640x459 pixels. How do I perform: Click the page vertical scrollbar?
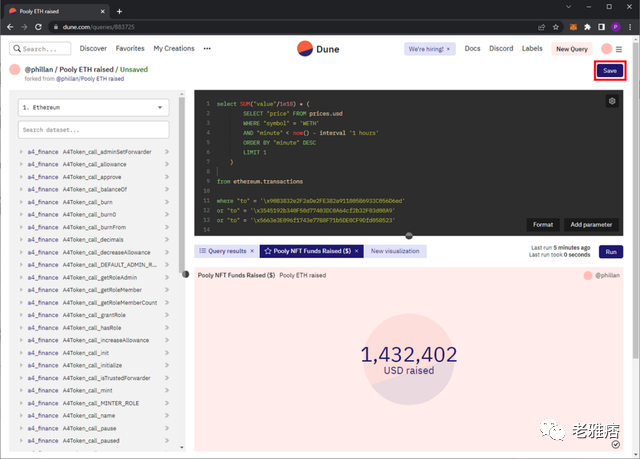point(635,200)
